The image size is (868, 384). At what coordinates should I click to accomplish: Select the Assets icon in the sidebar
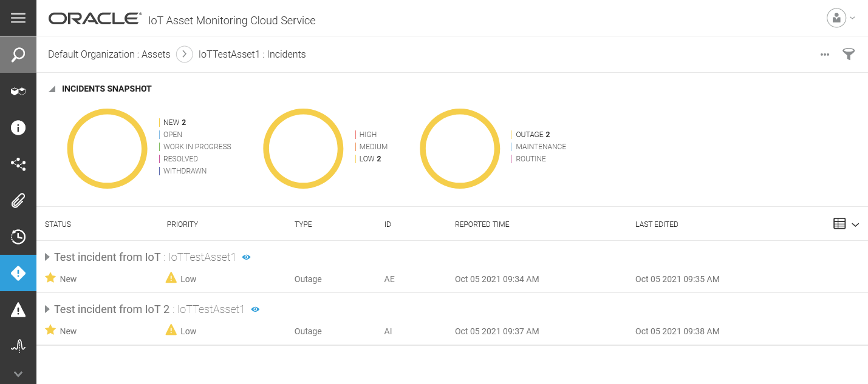18,91
